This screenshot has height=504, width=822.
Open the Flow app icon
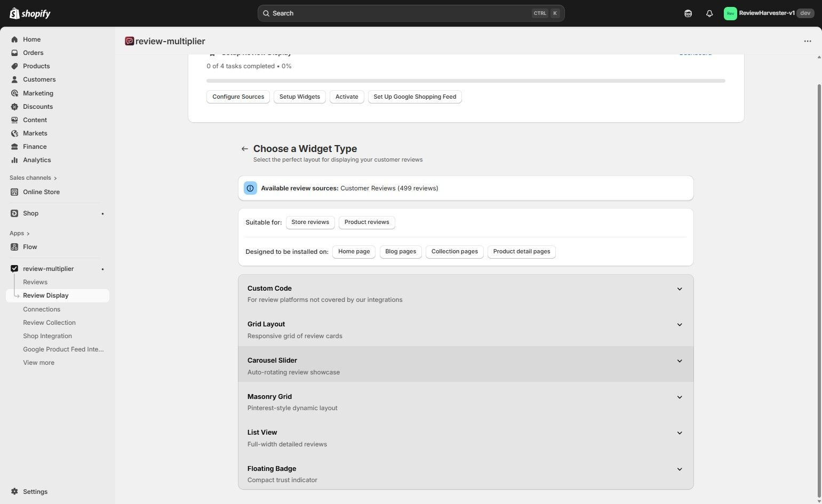click(x=14, y=246)
